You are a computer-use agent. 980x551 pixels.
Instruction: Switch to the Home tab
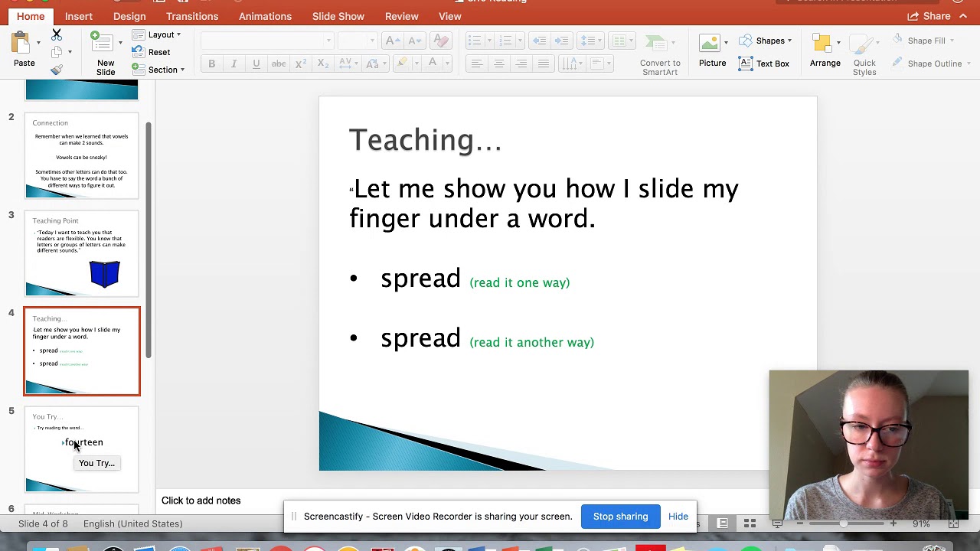tap(31, 16)
